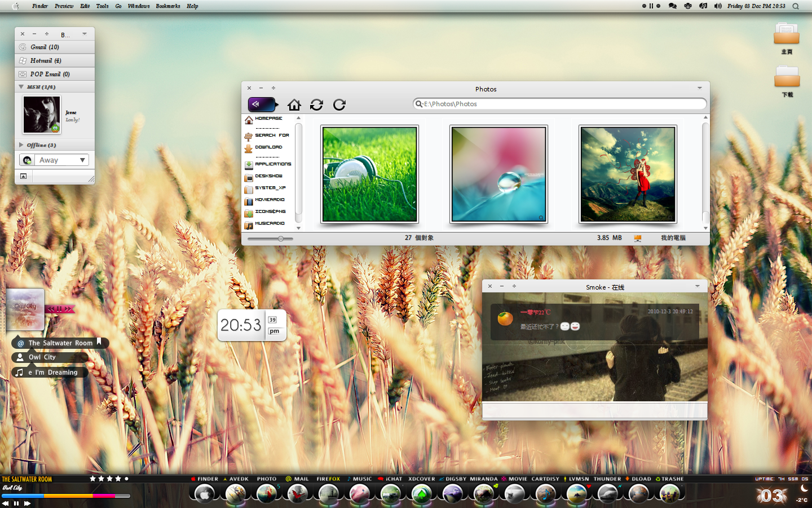
Task: Open Thunder from the dock
Action: coord(607,494)
